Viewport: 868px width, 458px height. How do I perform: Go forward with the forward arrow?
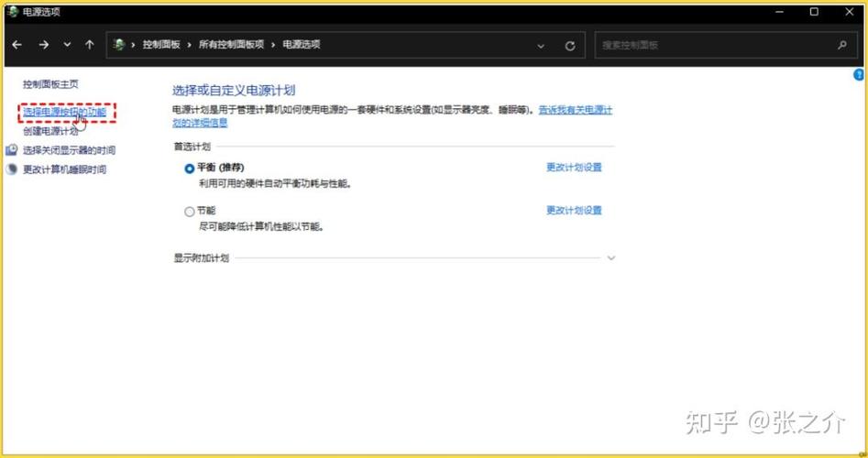(x=44, y=45)
